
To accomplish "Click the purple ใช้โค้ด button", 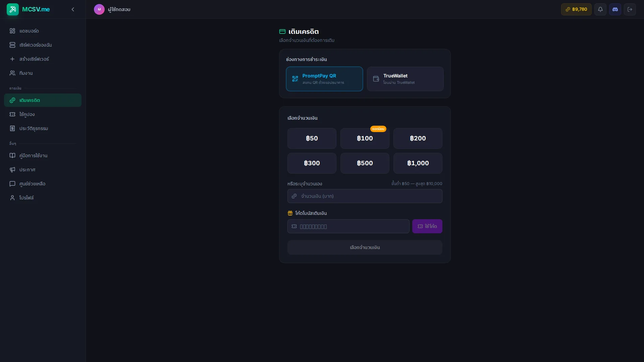I will (427, 226).
